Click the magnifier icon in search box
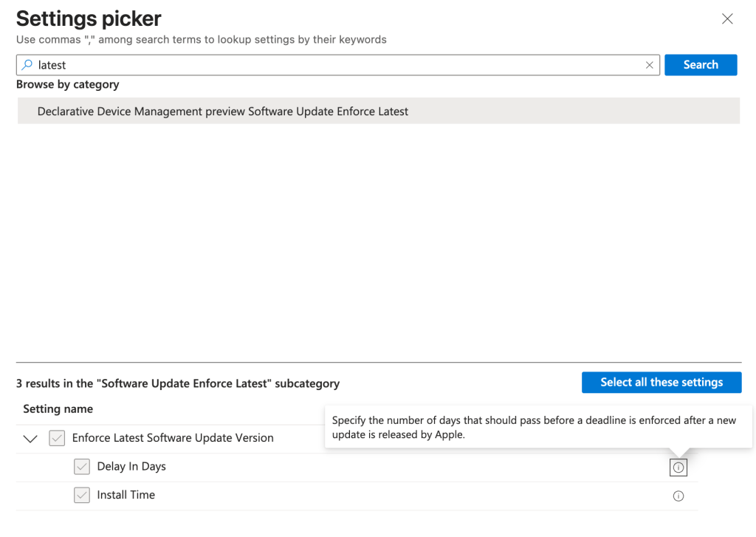The image size is (756, 537). 27,65
